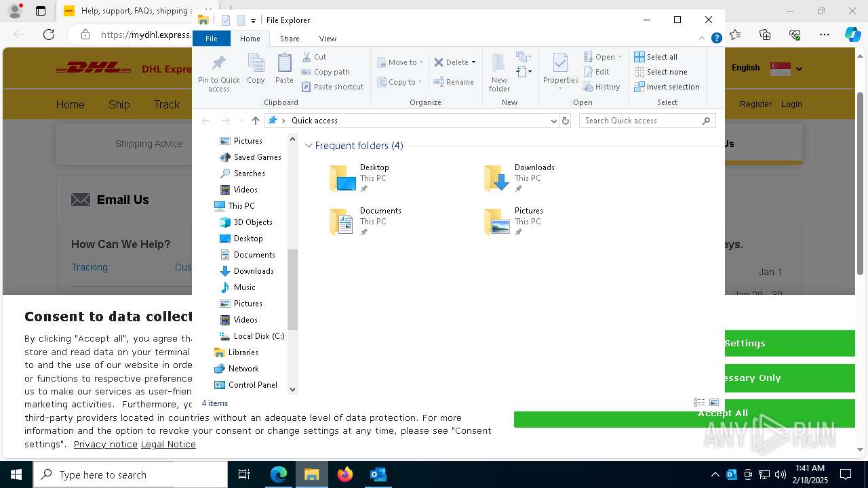The image size is (868, 488).
Task: Click the Privacy notice link
Action: click(x=106, y=445)
